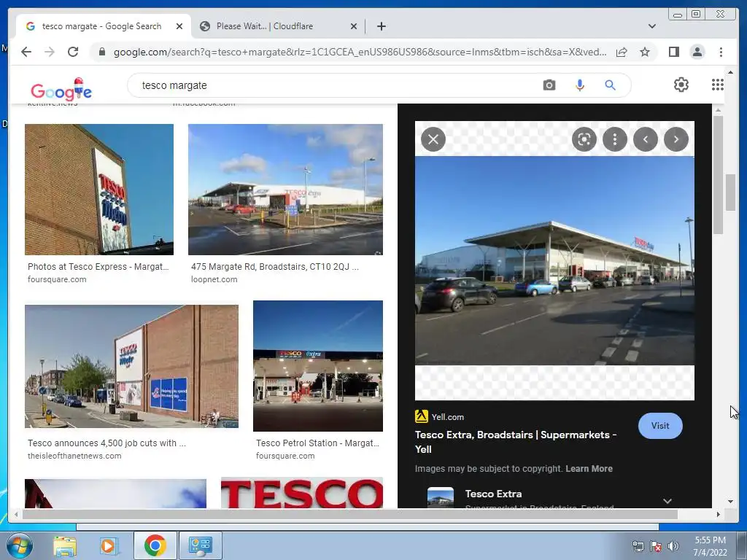This screenshot has height=560, width=747.
Task: Open the large red TESCO logo thumbnail
Action: [302, 493]
